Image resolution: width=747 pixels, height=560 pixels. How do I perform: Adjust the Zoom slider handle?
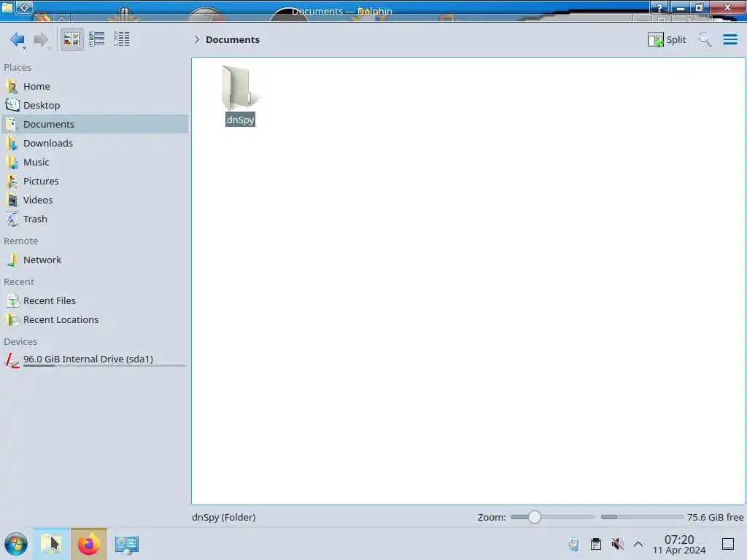click(x=535, y=517)
